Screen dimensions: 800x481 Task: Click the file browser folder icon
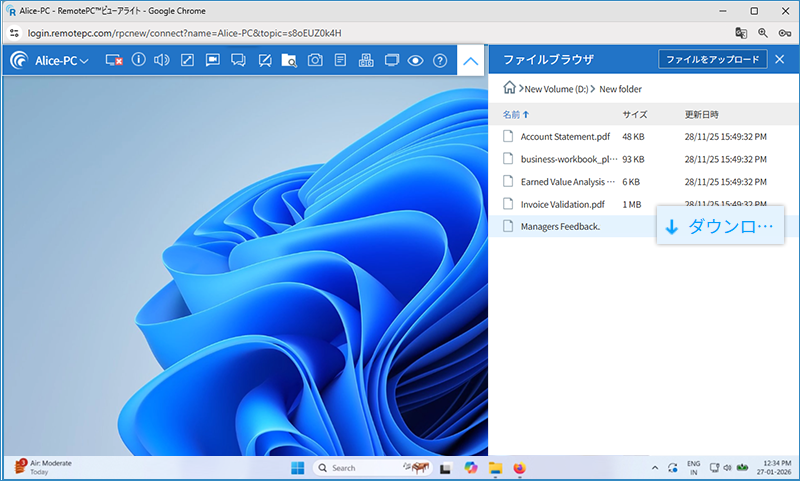(x=289, y=61)
